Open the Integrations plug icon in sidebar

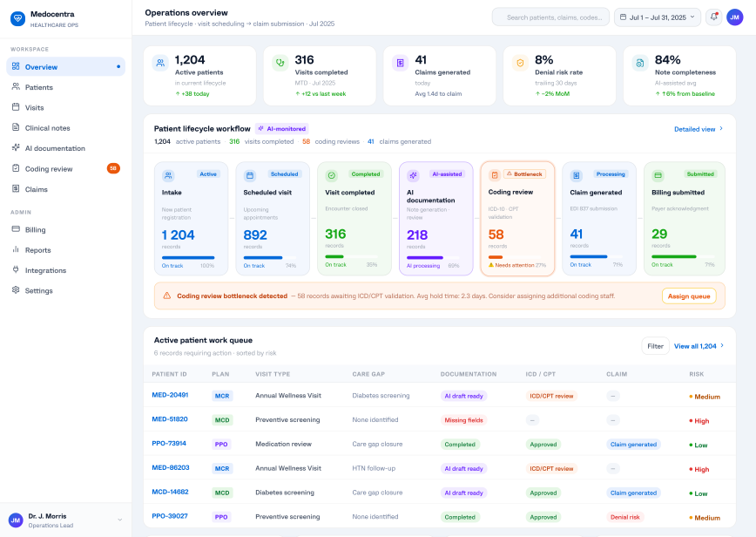tap(16, 269)
